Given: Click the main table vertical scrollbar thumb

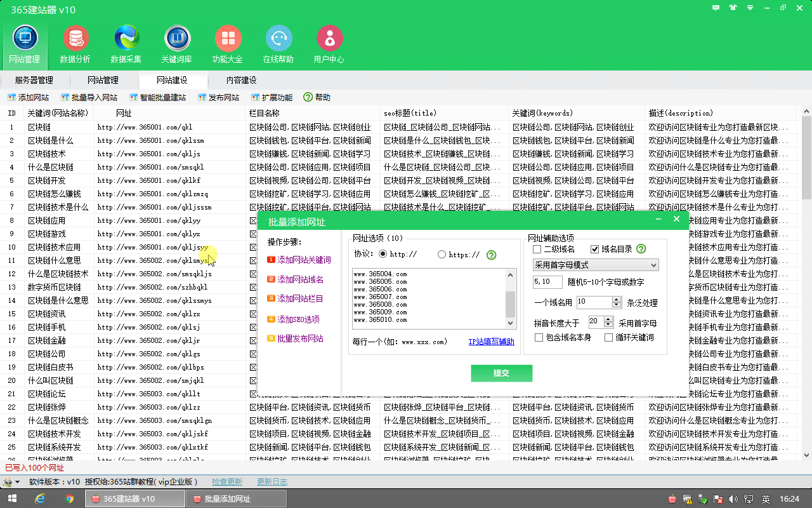Looking at the screenshot, I should coord(806,159).
